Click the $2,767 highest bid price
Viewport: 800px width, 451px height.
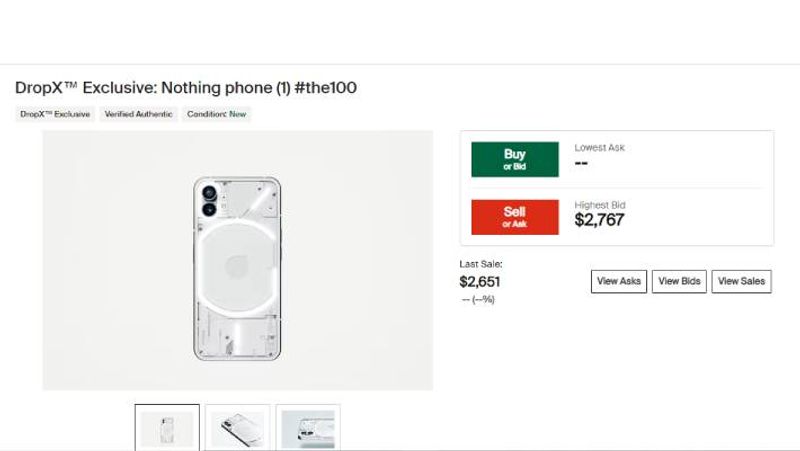tap(600, 220)
